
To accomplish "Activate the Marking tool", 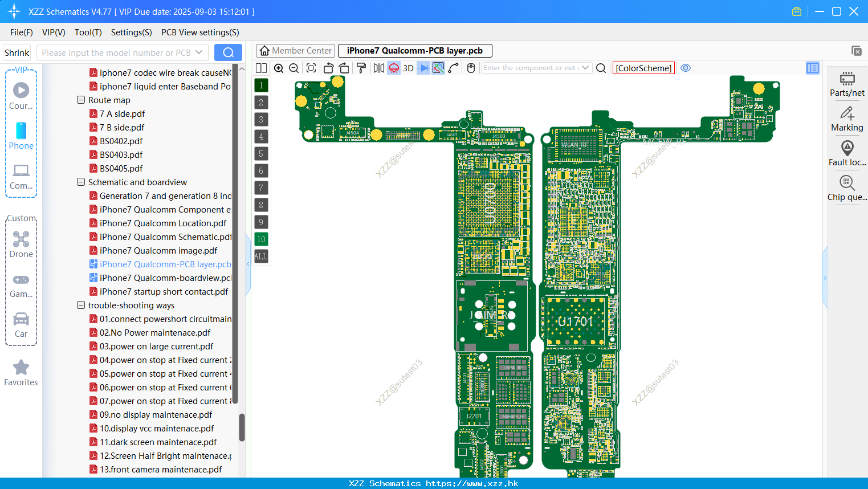I will point(847,119).
